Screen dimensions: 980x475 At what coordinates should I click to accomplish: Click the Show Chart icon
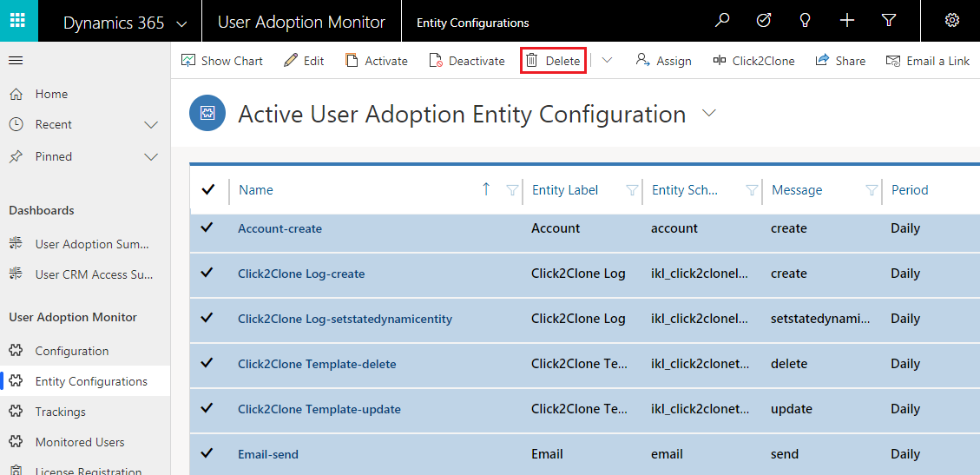[188, 61]
